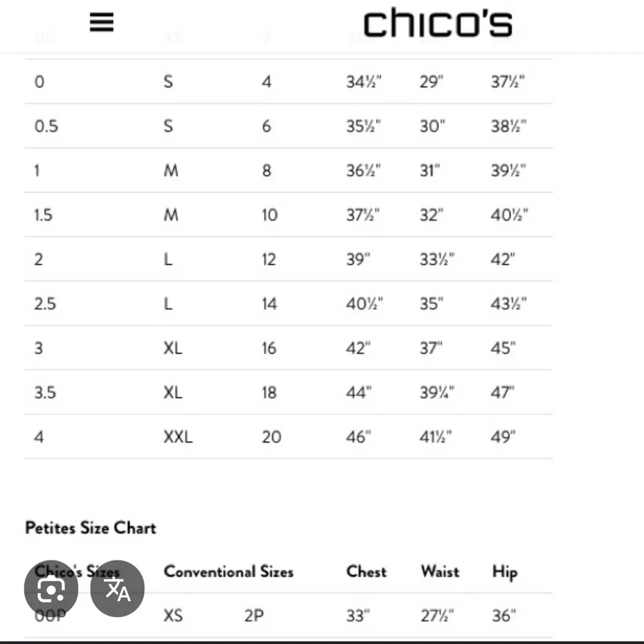Select chest measurement 46"
Screen dimensions: 644x644
click(x=358, y=437)
